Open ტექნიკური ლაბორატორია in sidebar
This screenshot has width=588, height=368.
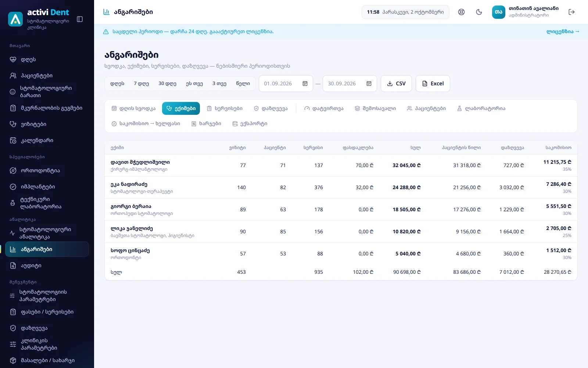click(47, 203)
